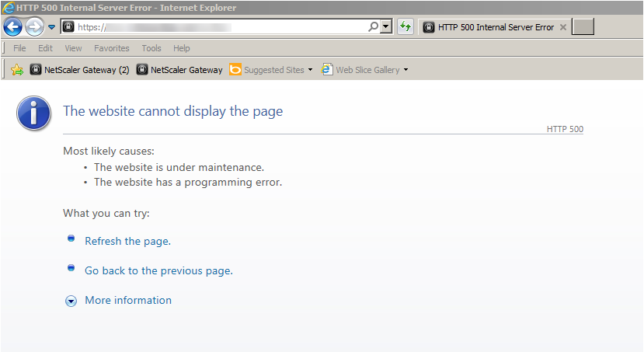This screenshot has width=644, height=352.
Task: Expand the Web Slice Gallery dropdown
Action: pyautogui.click(x=406, y=70)
